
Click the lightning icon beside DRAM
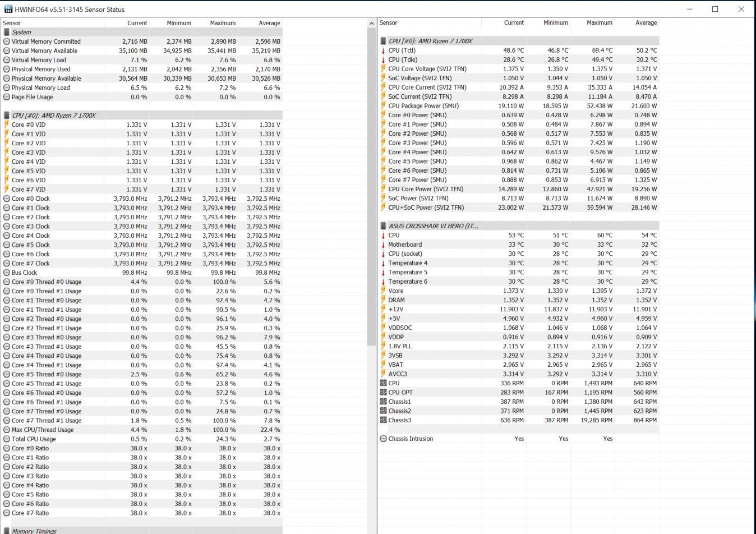pyautogui.click(x=383, y=300)
